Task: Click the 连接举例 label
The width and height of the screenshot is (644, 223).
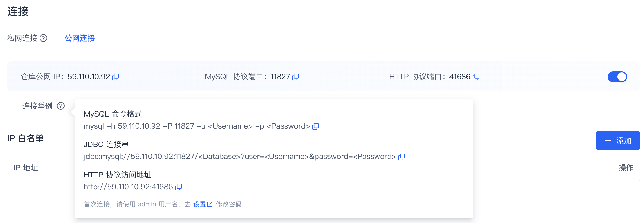Action: (37, 106)
